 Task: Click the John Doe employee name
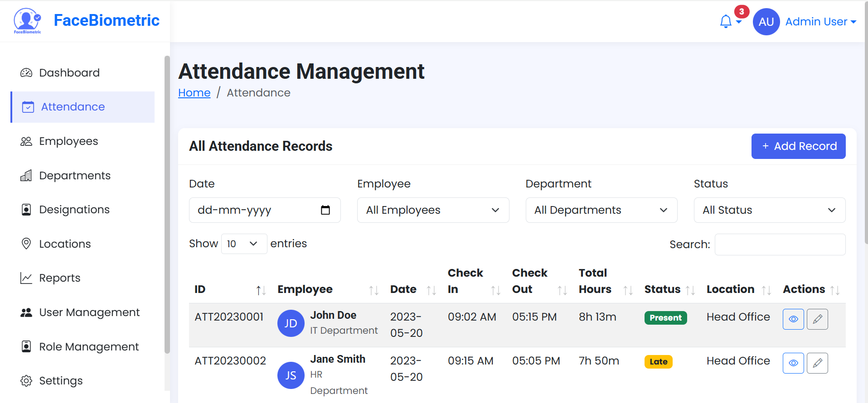tap(333, 315)
